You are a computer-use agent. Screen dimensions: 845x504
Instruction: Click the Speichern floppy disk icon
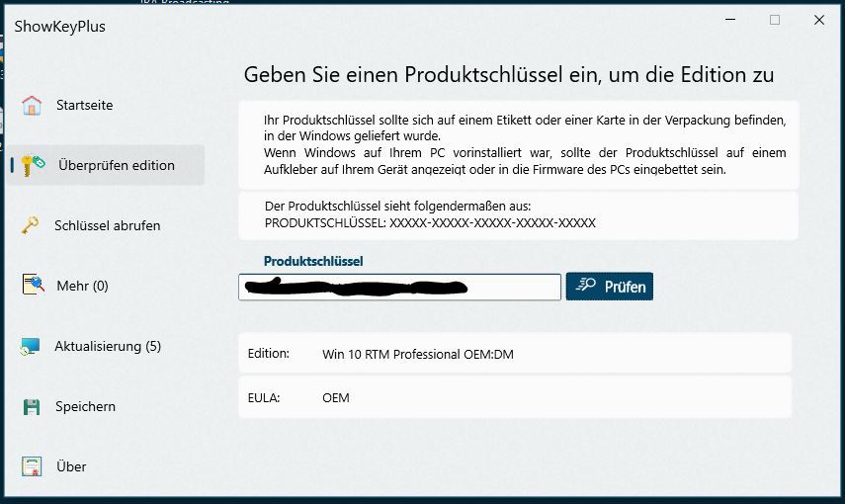coord(32,406)
